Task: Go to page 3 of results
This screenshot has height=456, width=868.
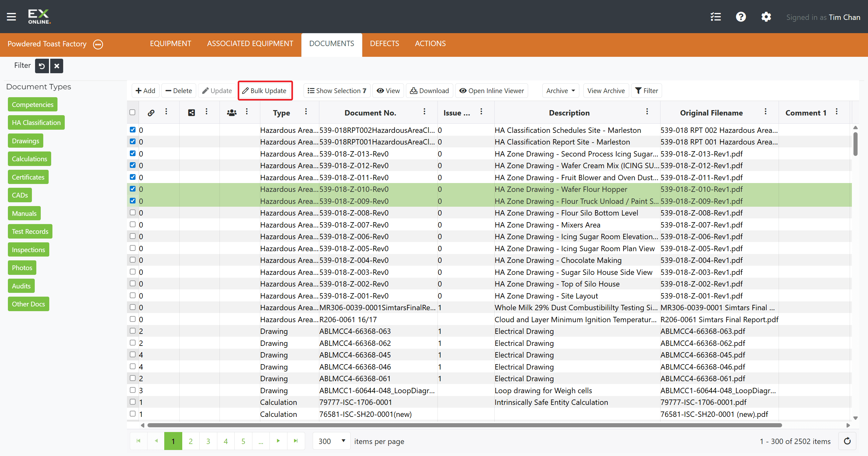Action: coord(208,441)
